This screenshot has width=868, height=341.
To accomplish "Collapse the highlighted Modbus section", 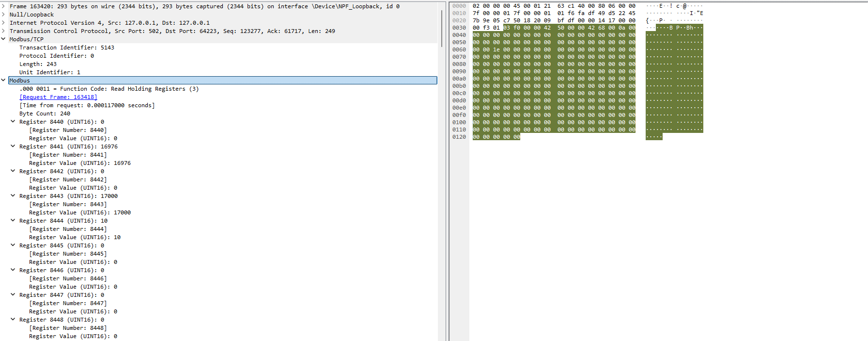I will [x=3, y=81].
